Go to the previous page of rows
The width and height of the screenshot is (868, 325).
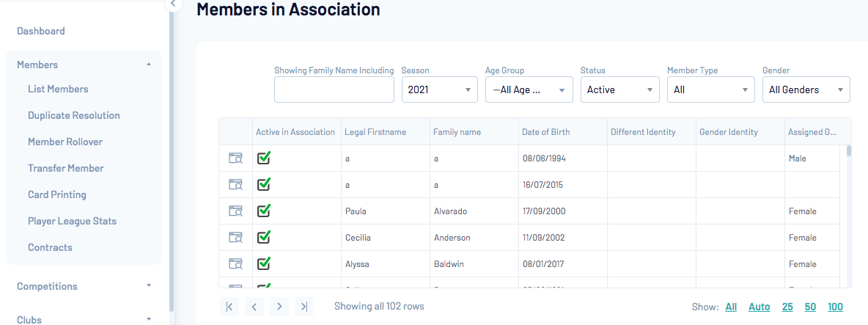click(x=254, y=307)
